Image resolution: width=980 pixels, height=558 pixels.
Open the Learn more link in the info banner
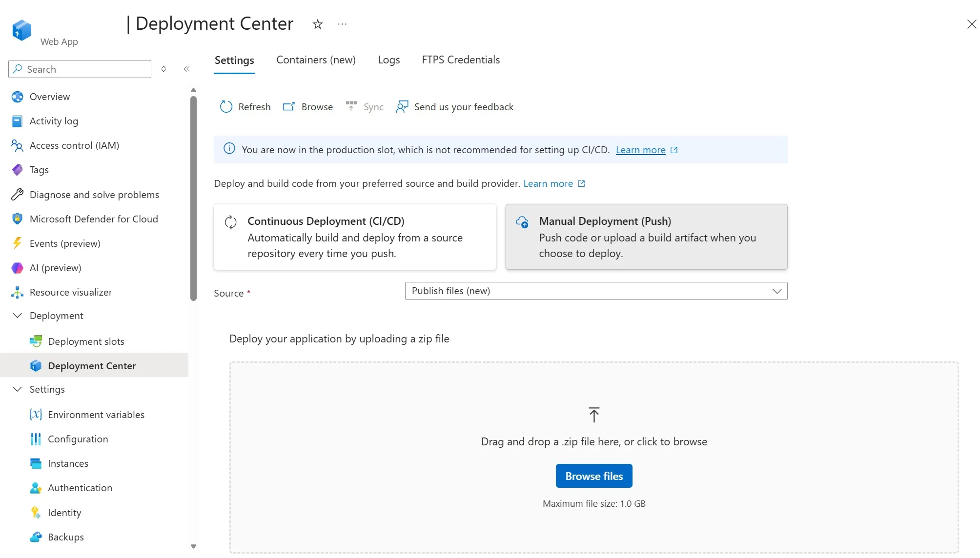click(x=641, y=150)
